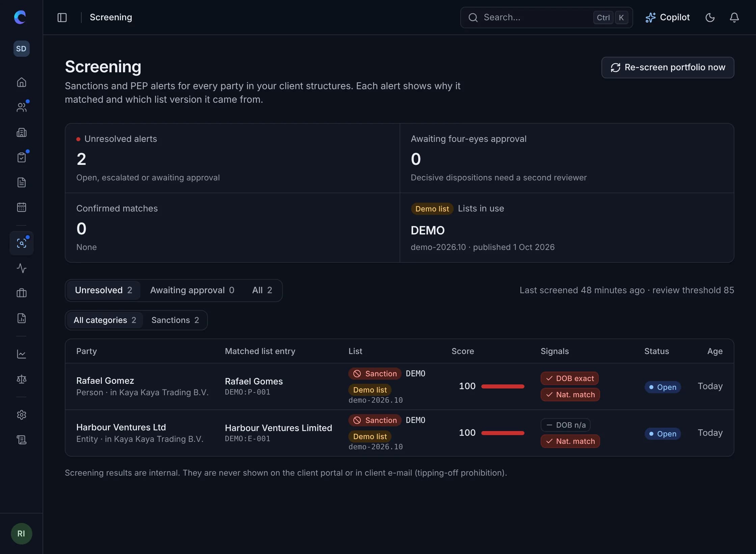Click Demo list badge beside Lists in use

tap(432, 209)
